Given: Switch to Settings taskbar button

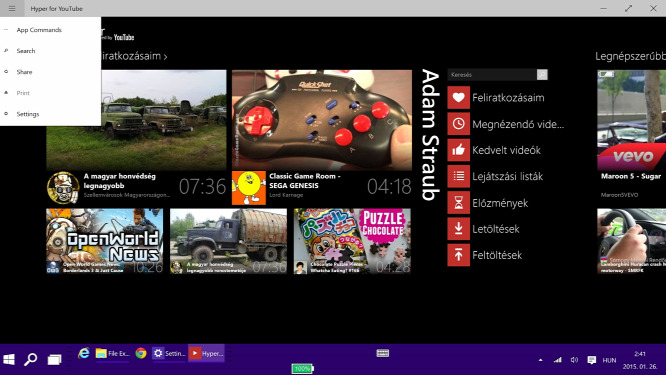Looking at the screenshot, I should [x=169, y=353].
